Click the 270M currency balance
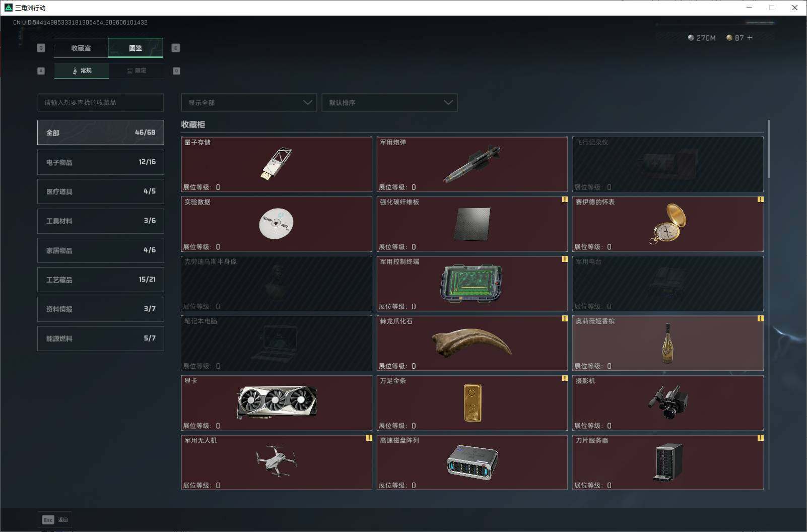The width and height of the screenshot is (807, 532). tap(702, 38)
